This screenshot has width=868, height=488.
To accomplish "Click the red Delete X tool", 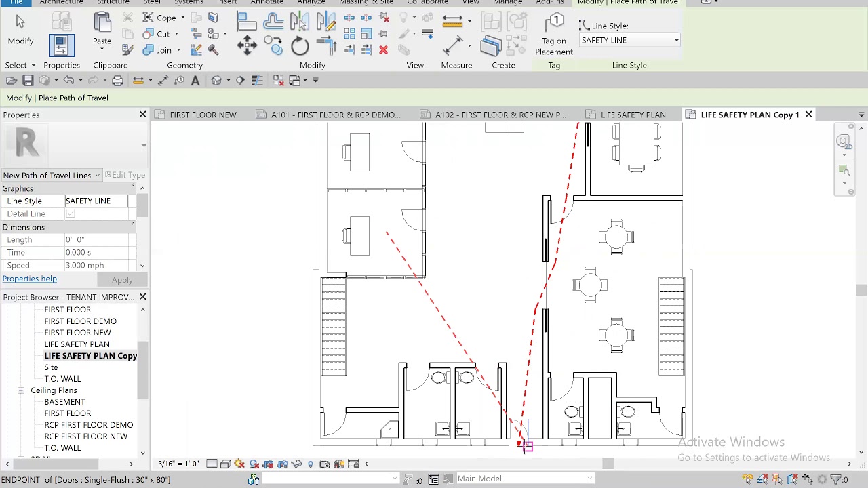I will pos(383,50).
